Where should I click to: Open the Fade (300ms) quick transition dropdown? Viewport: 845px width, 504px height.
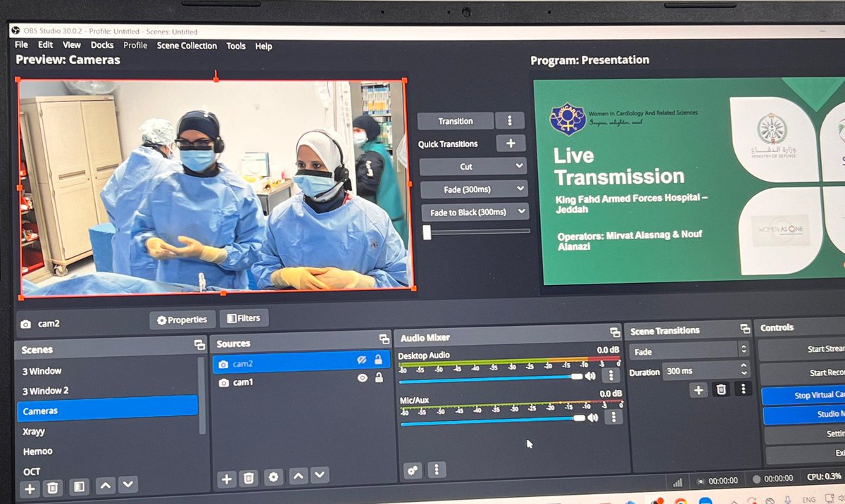473,189
